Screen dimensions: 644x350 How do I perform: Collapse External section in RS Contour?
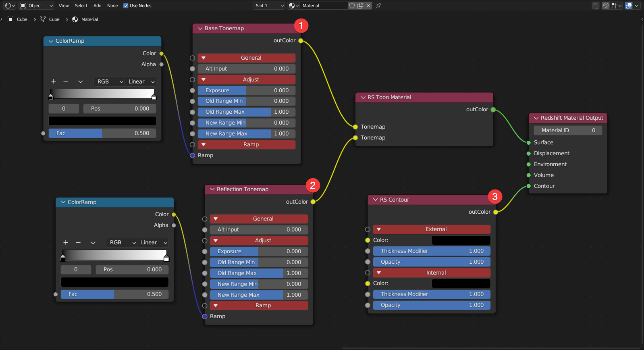click(x=432, y=229)
